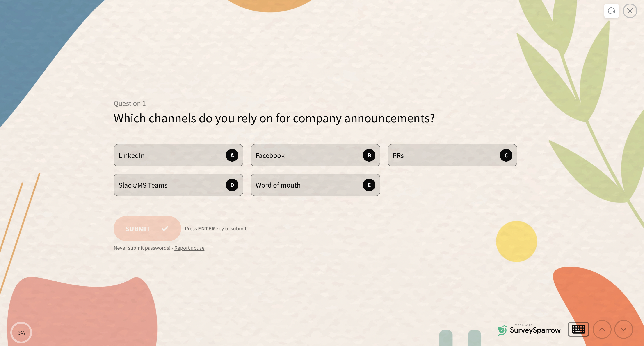
Task: Click the submit checkmark icon
Action: tap(165, 228)
